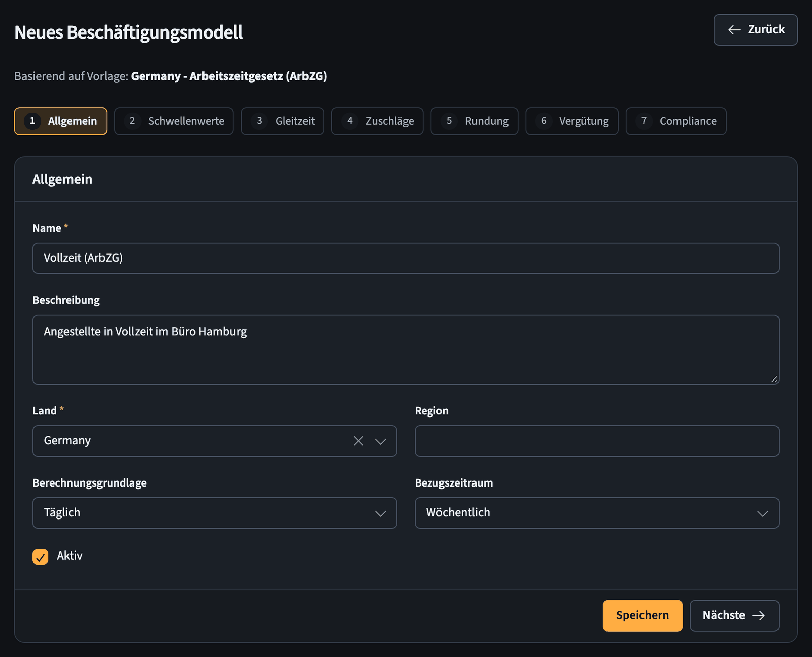Focus the Name input field
Image resolution: width=812 pixels, height=657 pixels.
click(406, 258)
